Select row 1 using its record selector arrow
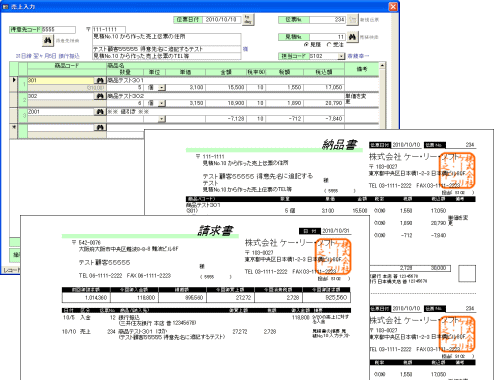 pyautogui.click(x=14, y=80)
